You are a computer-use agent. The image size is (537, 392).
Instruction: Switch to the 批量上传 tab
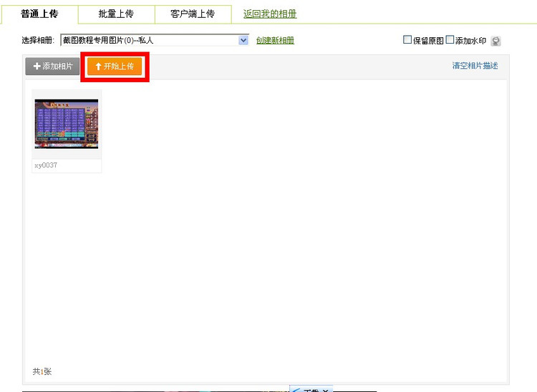pos(116,14)
